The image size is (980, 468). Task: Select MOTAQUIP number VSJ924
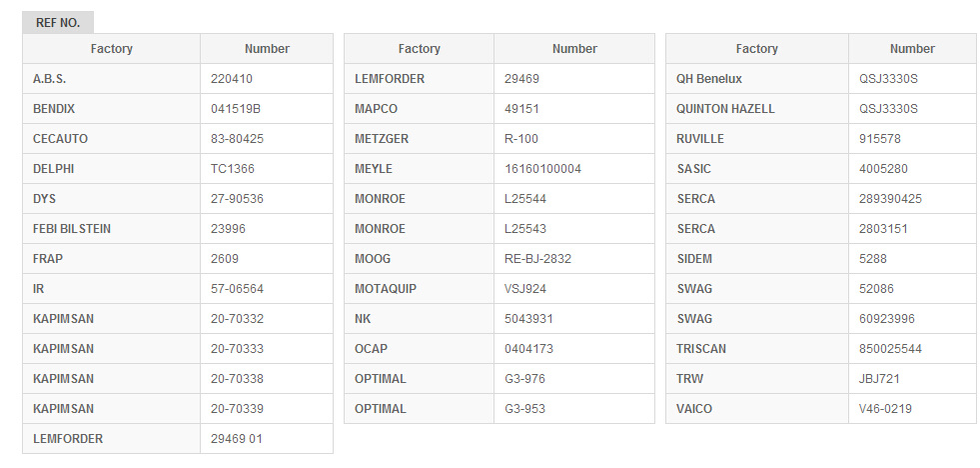click(x=574, y=289)
